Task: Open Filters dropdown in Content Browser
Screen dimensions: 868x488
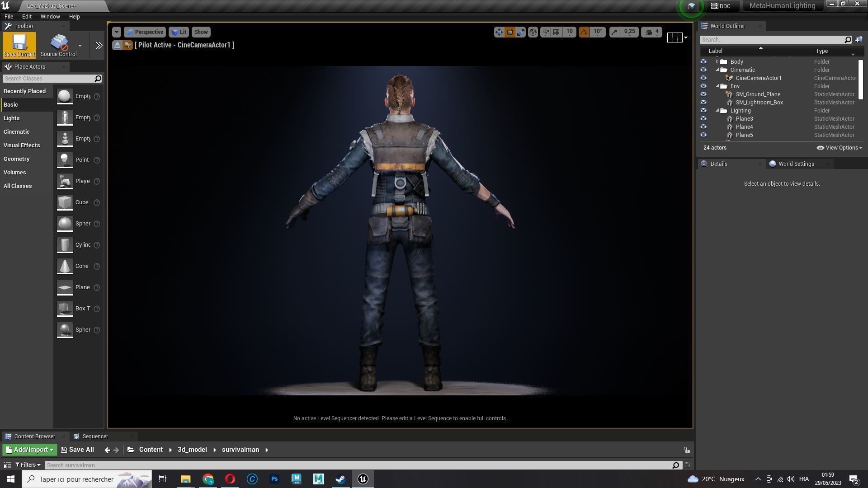Action: point(28,465)
